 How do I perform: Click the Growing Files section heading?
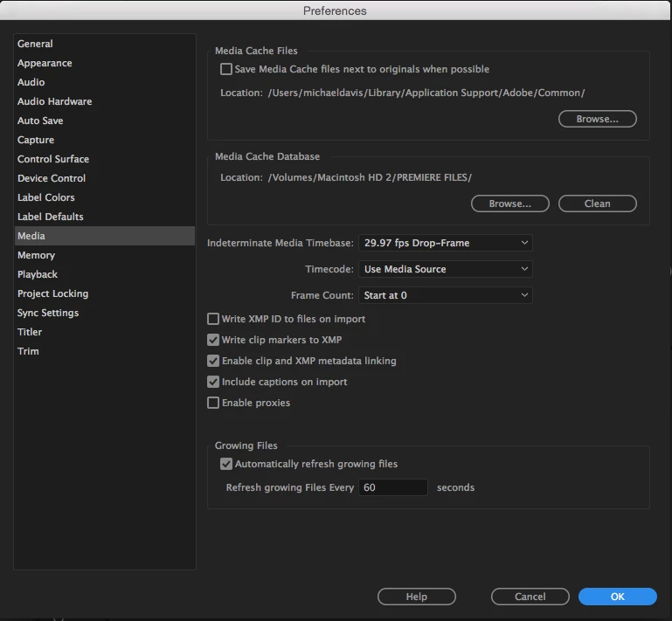click(246, 445)
